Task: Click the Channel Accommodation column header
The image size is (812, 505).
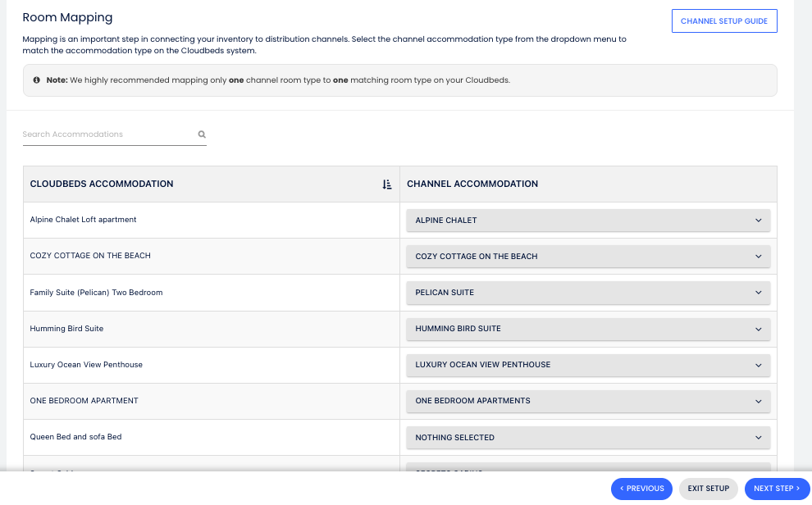Action: pos(472,184)
